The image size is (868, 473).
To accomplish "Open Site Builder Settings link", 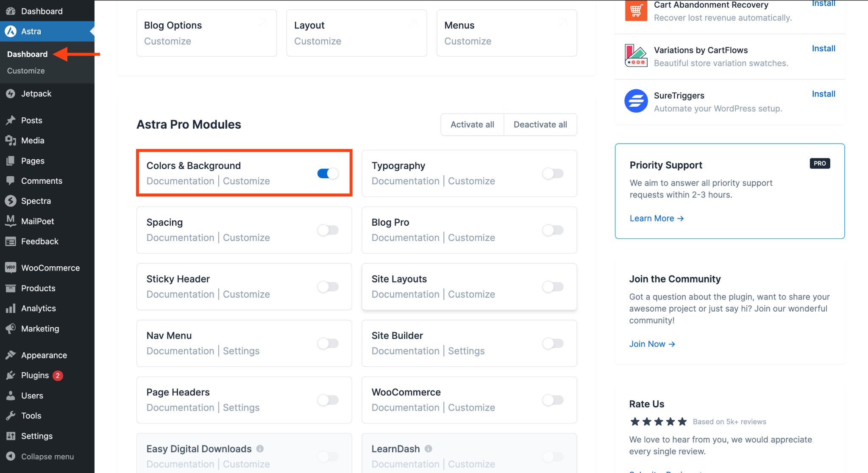I will [x=466, y=351].
